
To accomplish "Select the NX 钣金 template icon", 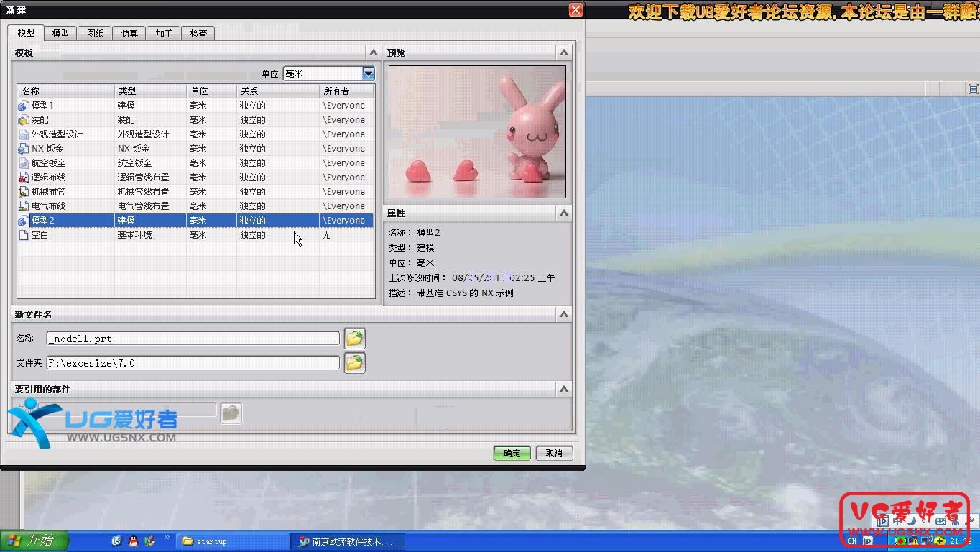I will pos(24,149).
